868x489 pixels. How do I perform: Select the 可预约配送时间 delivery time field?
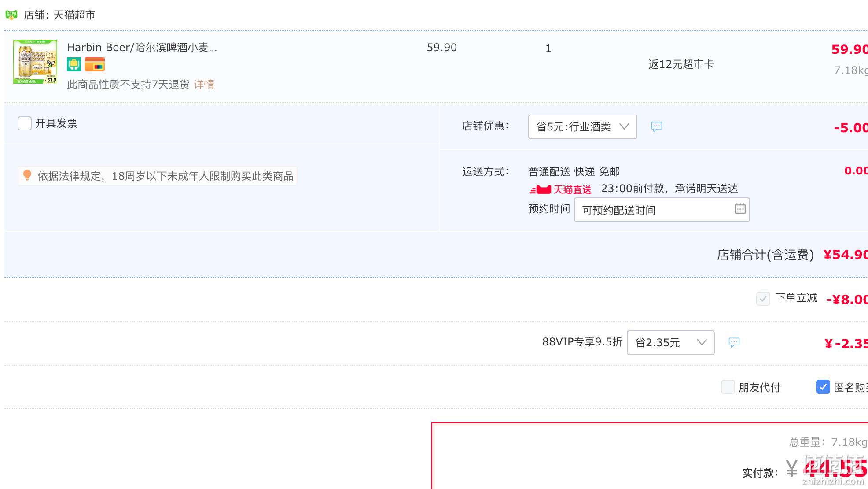[662, 210]
